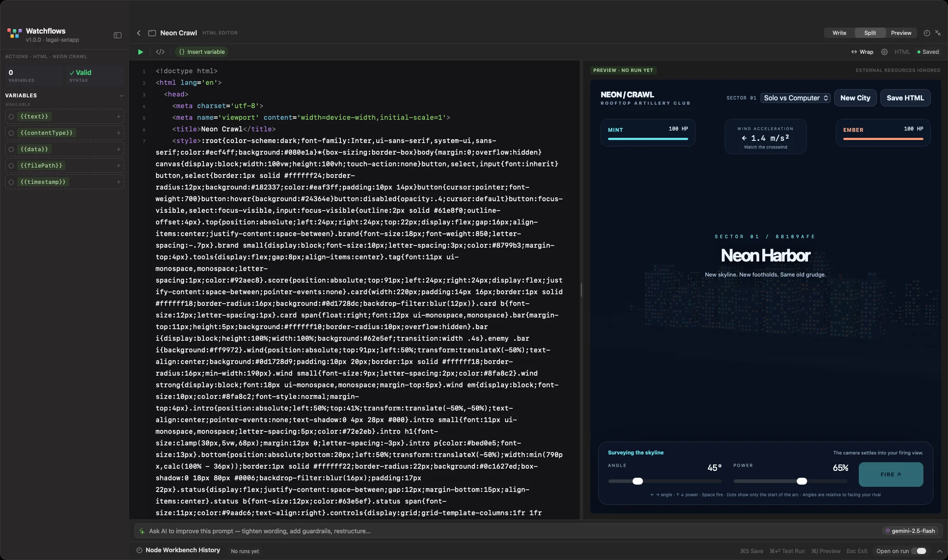Screen dimensions: 948x560
Task: Open the editor settings gear
Action: [x=884, y=52]
